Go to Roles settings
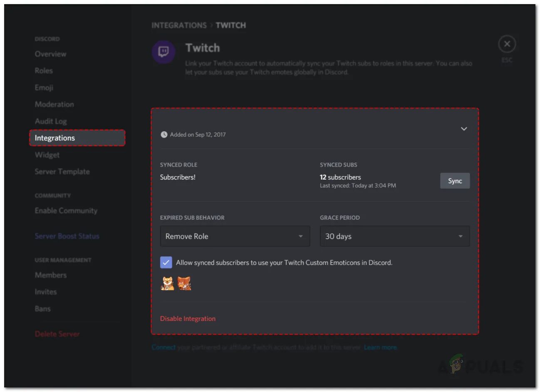Image resolution: width=540 pixels, height=392 pixels. [44, 71]
